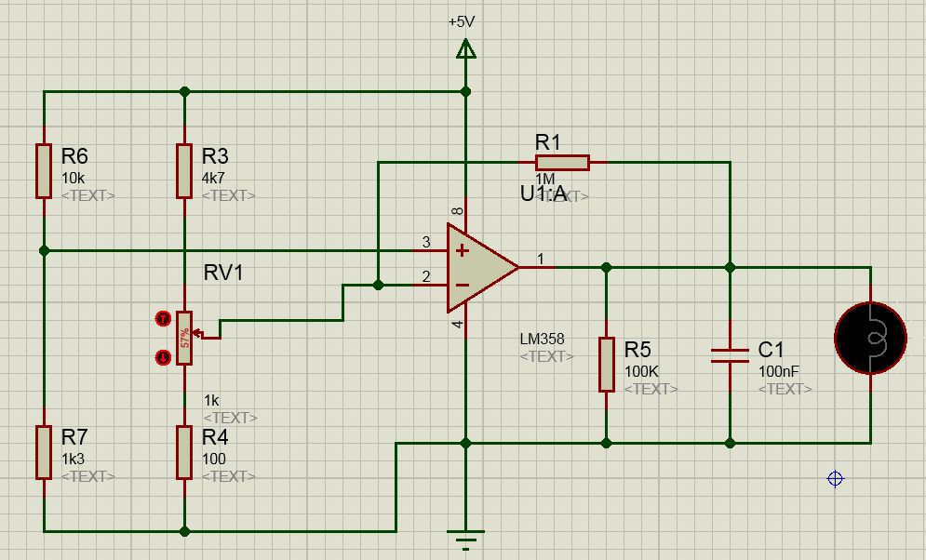Click the RV1 potentiometer 57% body
926x560 pixels.
[184, 338]
